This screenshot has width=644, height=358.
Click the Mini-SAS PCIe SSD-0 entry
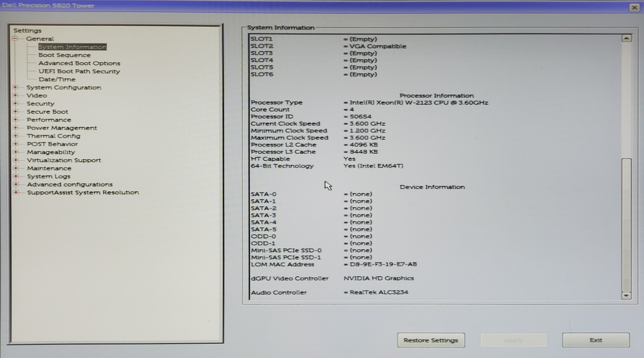(x=311, y=251)
